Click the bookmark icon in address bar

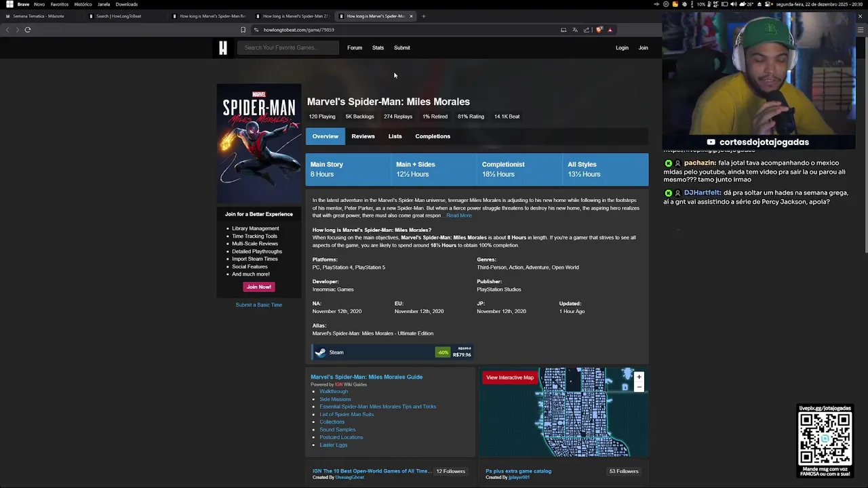point(243,30)
